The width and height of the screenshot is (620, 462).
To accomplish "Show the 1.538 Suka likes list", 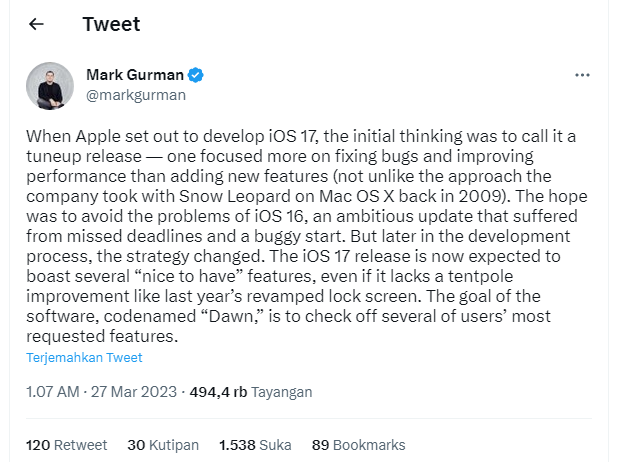I will (x=255, y=444).
